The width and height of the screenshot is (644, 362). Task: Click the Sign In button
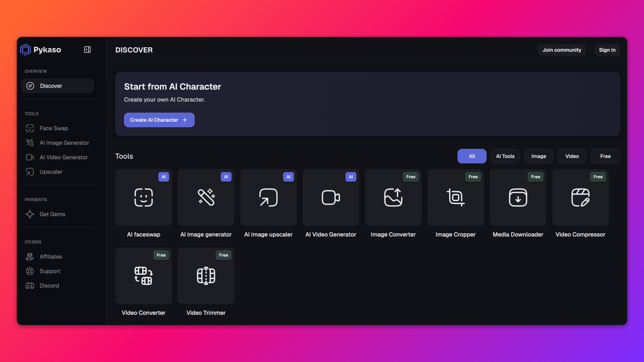607,50
